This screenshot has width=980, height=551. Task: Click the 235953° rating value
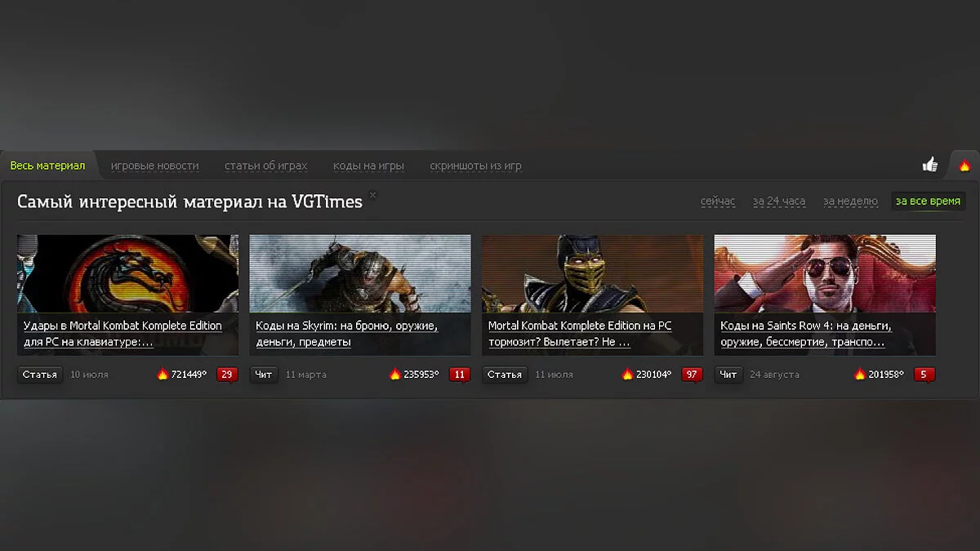[x=421, y=375]
